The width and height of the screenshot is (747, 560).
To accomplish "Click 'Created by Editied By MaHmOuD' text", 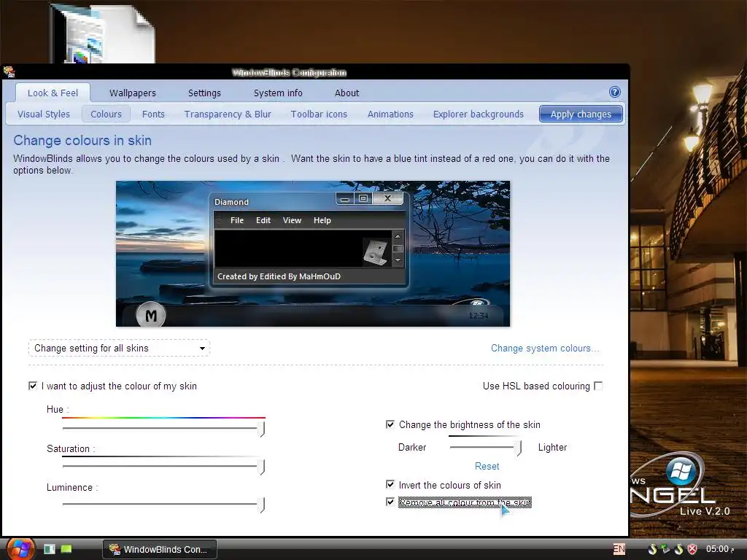I will (279, 276).
